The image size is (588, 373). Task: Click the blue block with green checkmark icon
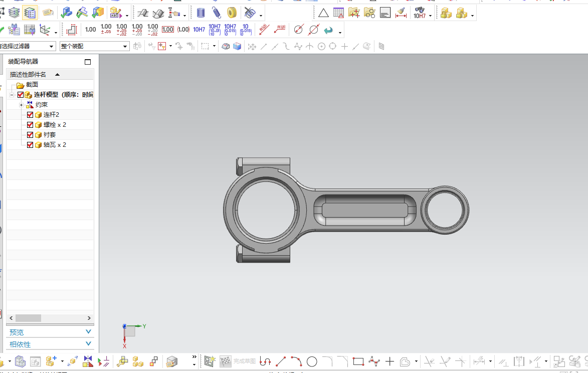click(66, 13)
